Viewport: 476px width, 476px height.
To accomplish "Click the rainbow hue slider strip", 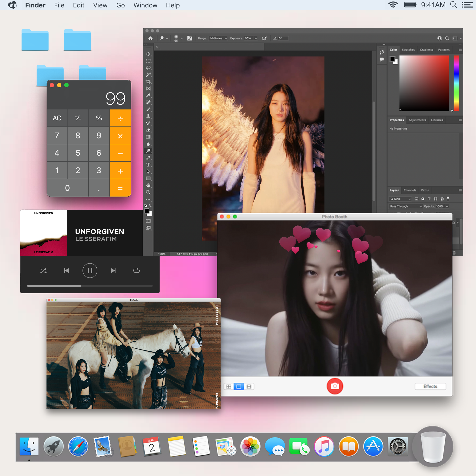I will (x=456, y=83).
